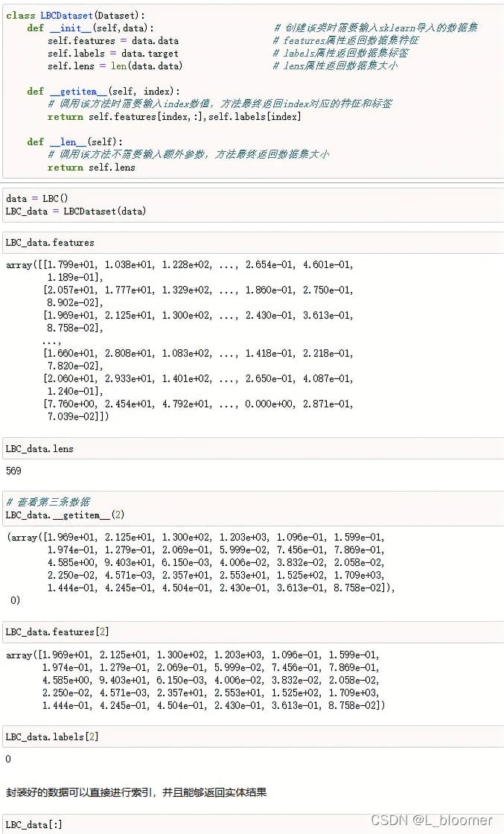The height and width of the screenshot is (834, 504).
Task: Click the comment mentioning sklearn
Action: [x=375, y=28]
